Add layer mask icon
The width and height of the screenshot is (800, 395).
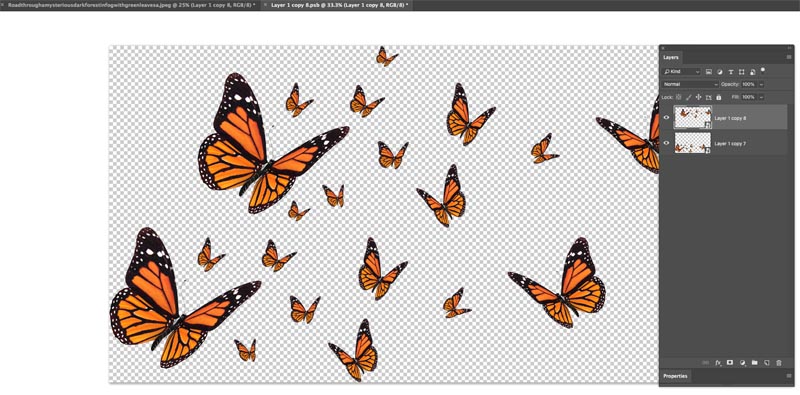730,363
